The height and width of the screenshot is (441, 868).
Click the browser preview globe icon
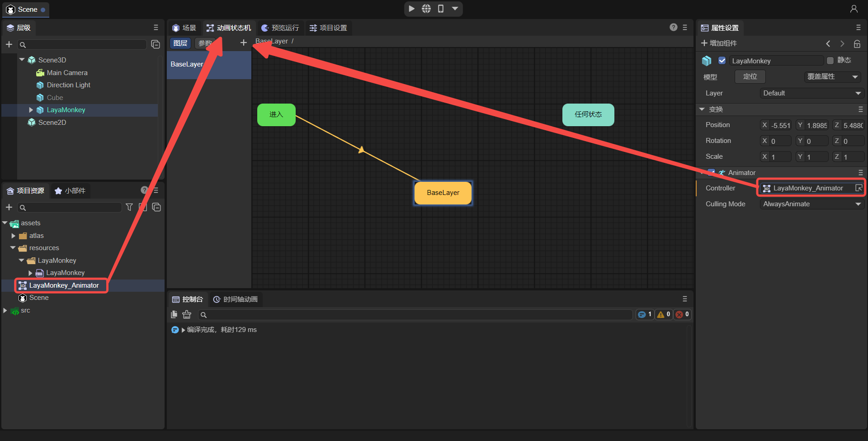[x=426, y=9]
